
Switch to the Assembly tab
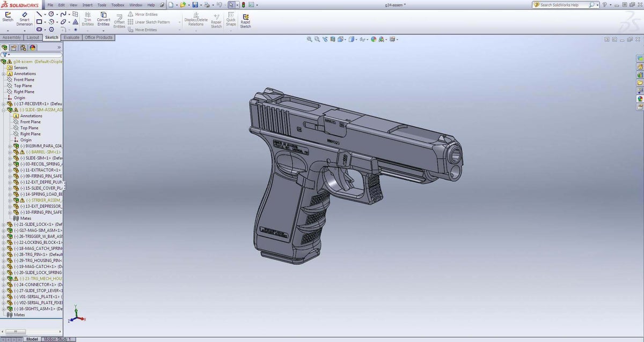click(12, 38)
